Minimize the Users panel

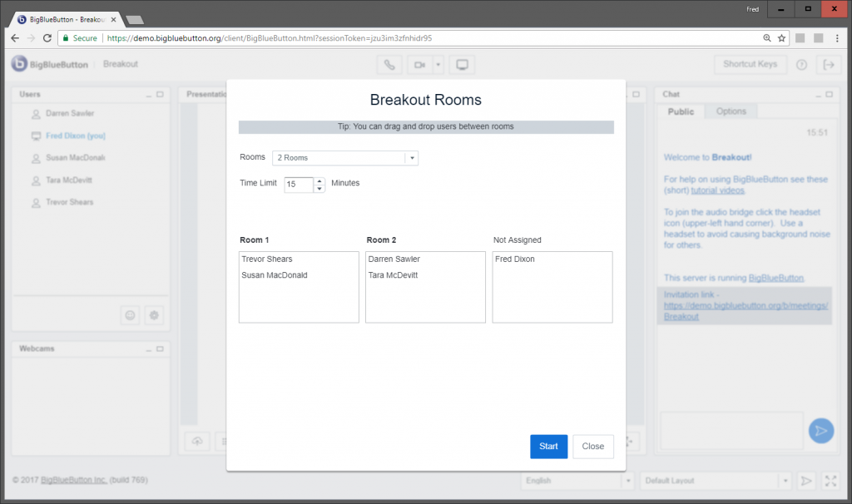point(149,95)
